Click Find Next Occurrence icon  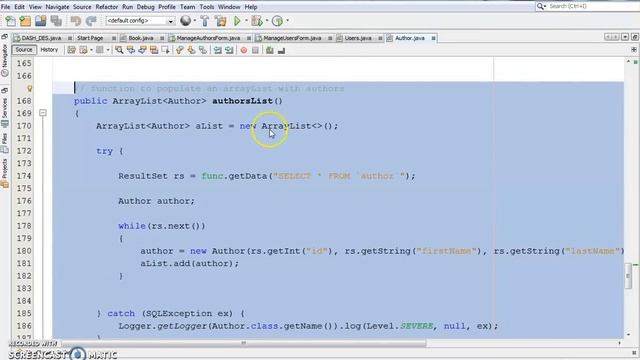coord(142,50)
